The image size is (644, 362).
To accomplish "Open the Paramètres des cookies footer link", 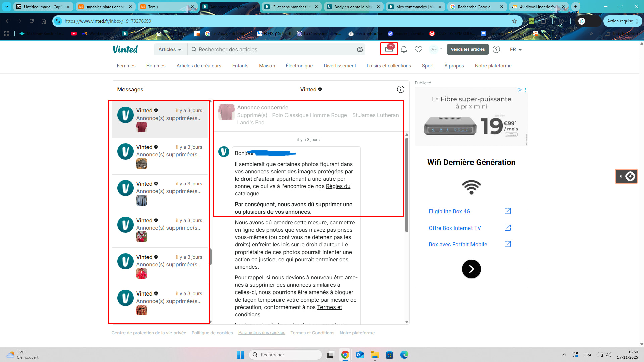I will tap(262, 333).
